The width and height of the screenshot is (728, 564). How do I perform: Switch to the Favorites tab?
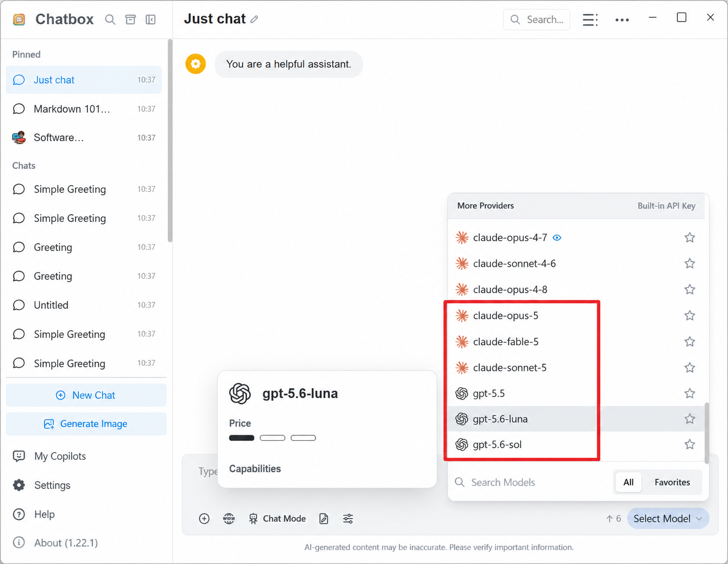point(672,482)
